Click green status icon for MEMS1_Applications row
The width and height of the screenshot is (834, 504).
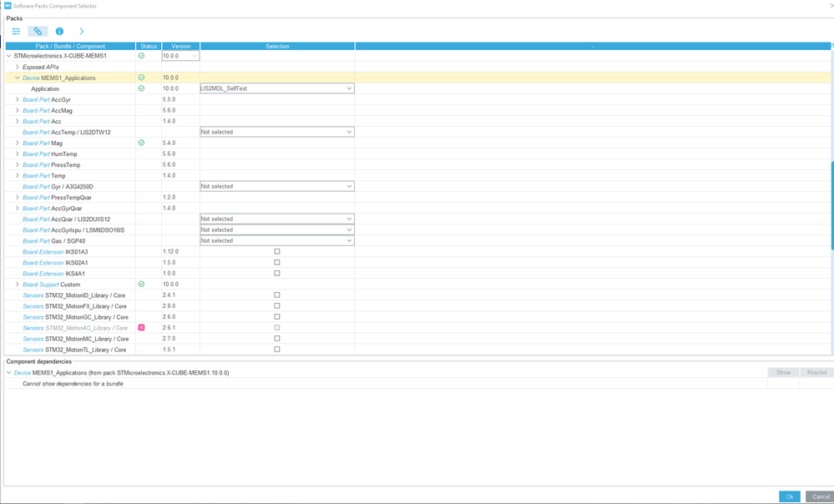[x=141, y=78]
